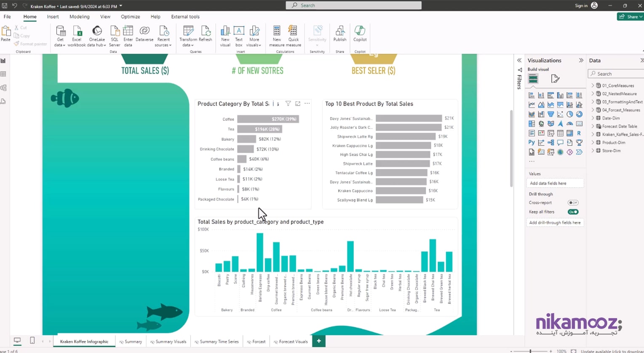Select the Azure map arrow visual
The height and width of the screenshot is (353, 644).
pyautogui.click(x=560, y=124)
